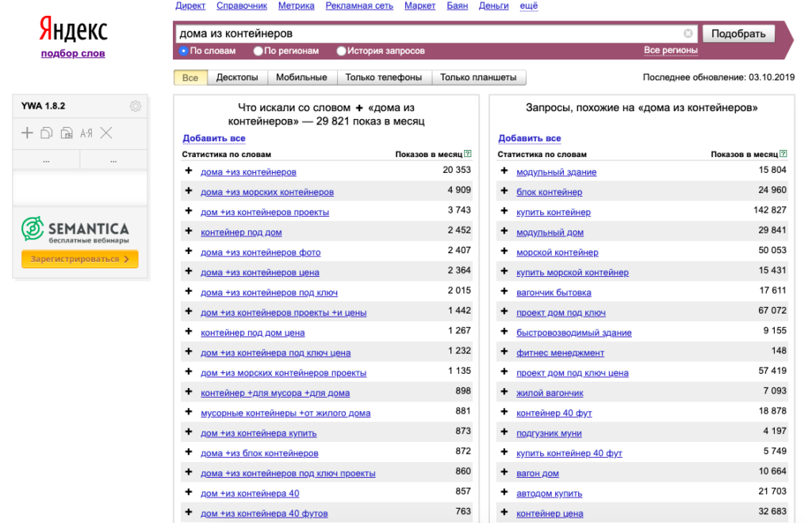Click the Подобрать button
The width and height of the screenshot is (812, 523).
738,33
